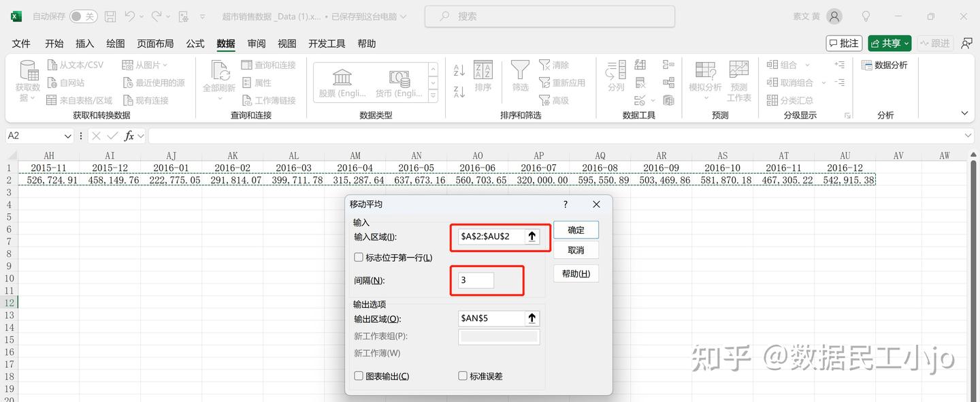
Task: Switch to the Formulas ribbon tab
Action: [195, 43]
